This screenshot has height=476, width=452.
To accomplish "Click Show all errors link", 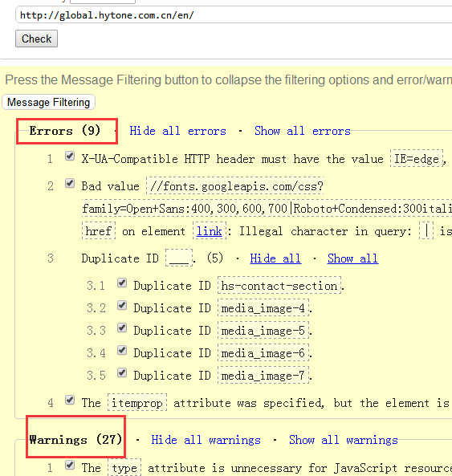I will tap(303, 131).
